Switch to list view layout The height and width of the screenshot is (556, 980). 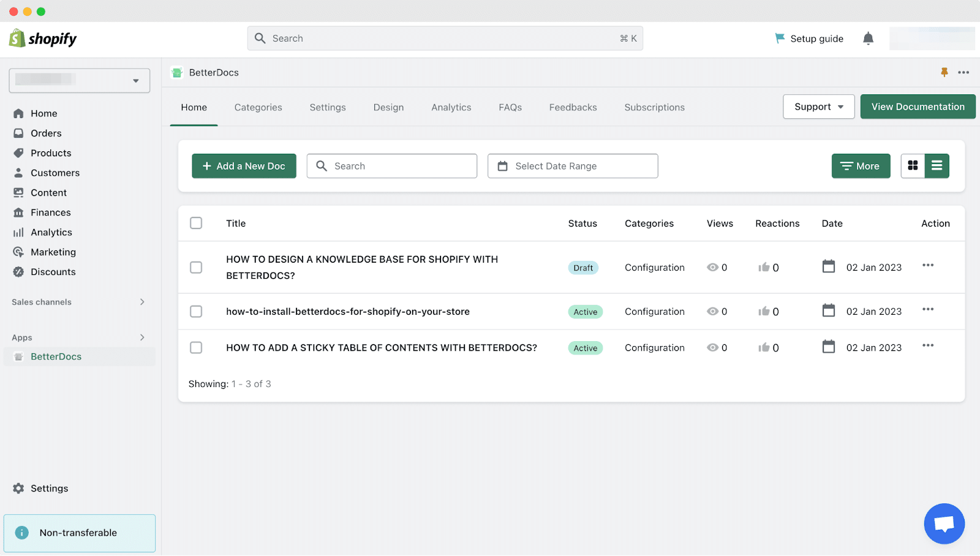[937, 165]
